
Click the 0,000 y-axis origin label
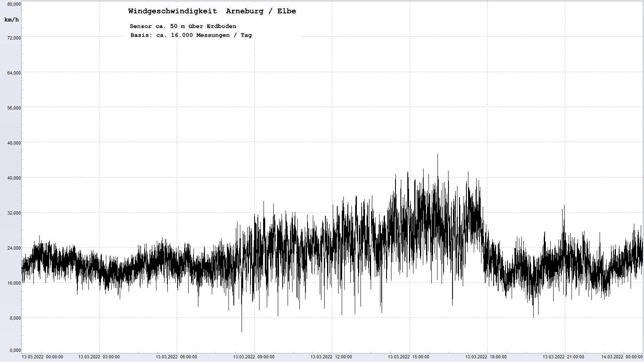coord(15,350)
